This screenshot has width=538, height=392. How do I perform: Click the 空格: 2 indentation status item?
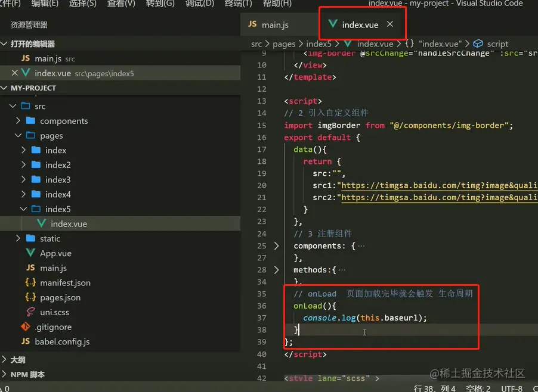tap(478, 388)
